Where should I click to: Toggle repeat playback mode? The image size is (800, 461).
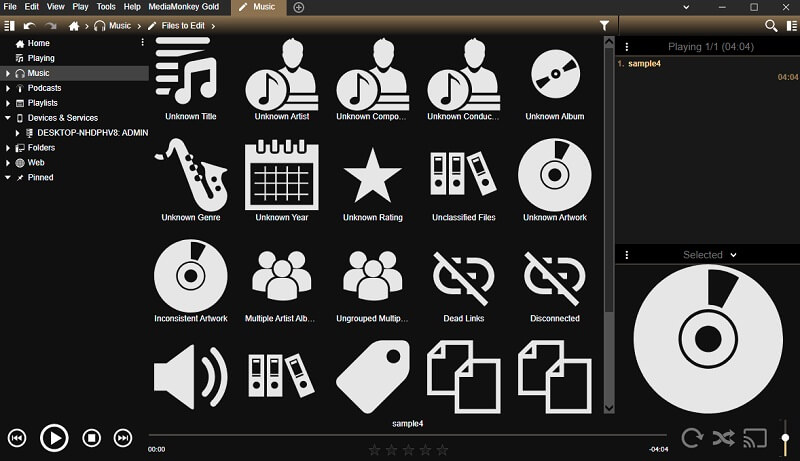pos(692,437)
